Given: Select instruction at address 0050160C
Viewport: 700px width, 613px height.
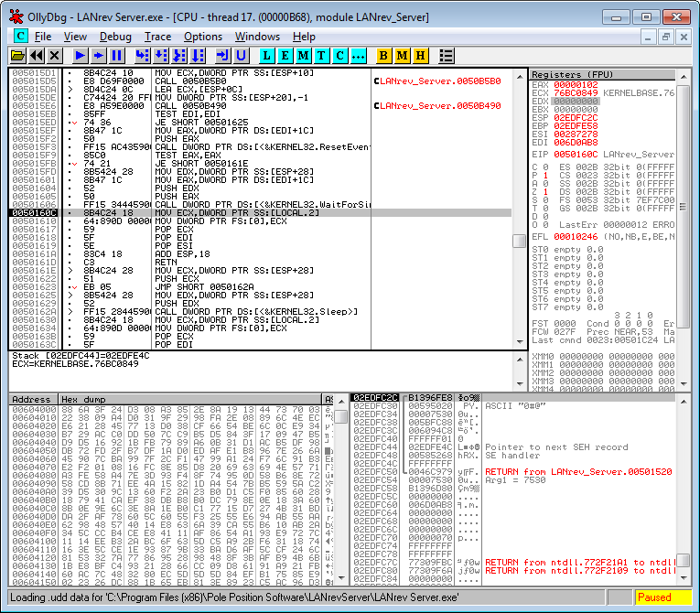Looking at the screenshot, I should click(x=260, y=213).
